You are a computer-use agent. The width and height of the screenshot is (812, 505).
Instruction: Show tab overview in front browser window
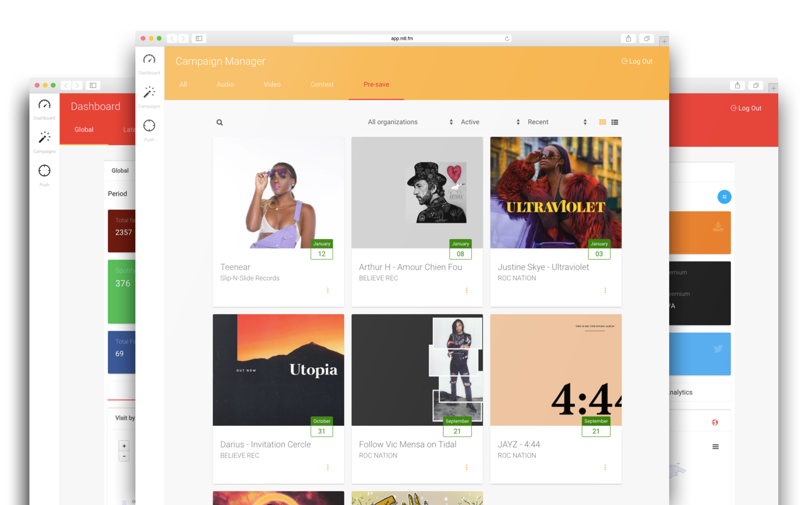coord(647,38)
